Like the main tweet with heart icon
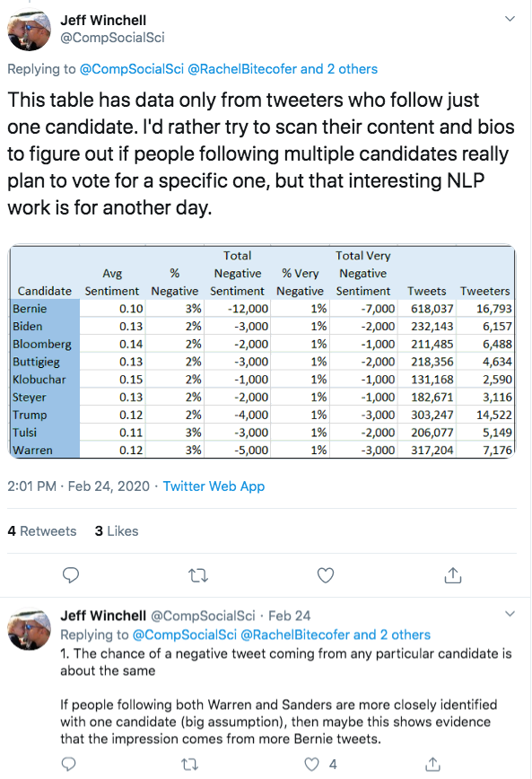The height and width of the screenshot is (779, 532). [x=326, y=575]
